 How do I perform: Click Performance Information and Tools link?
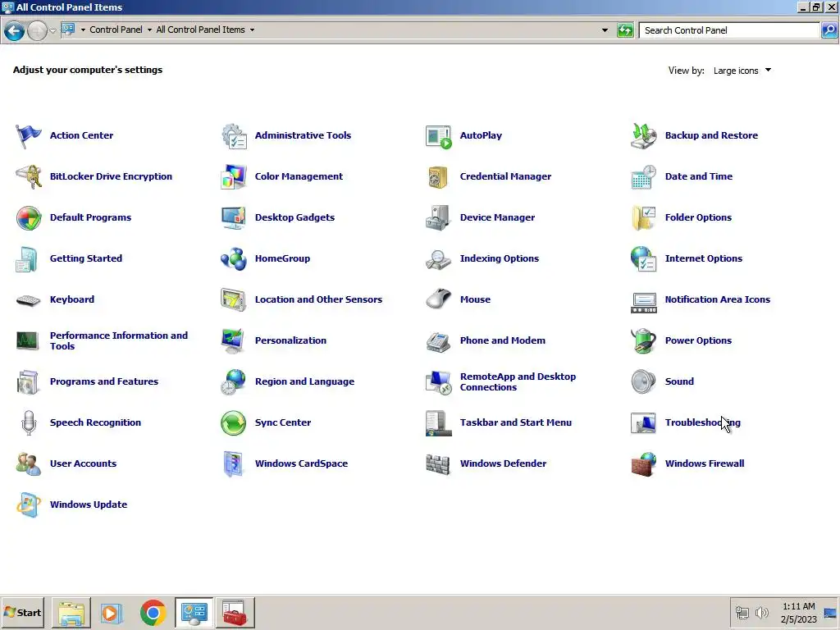click(x=119, y=340)
